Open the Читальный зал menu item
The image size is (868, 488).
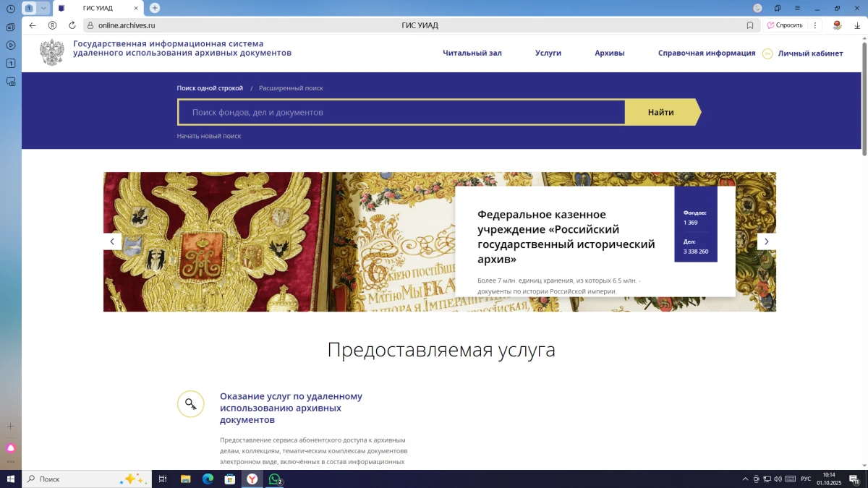(472, 53)
